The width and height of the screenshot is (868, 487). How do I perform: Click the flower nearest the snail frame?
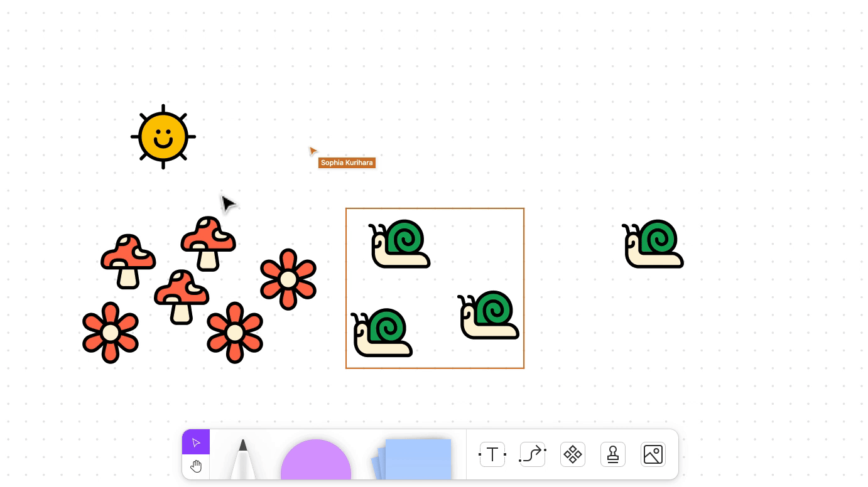tap(288, 279)
